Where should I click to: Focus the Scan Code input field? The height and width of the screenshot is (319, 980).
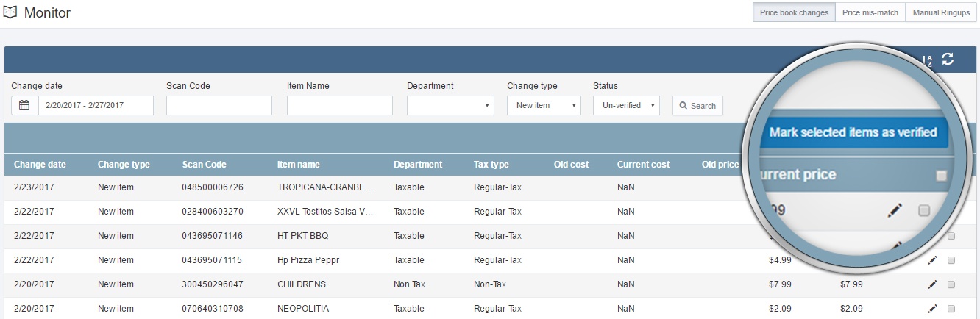coord(219,105)
